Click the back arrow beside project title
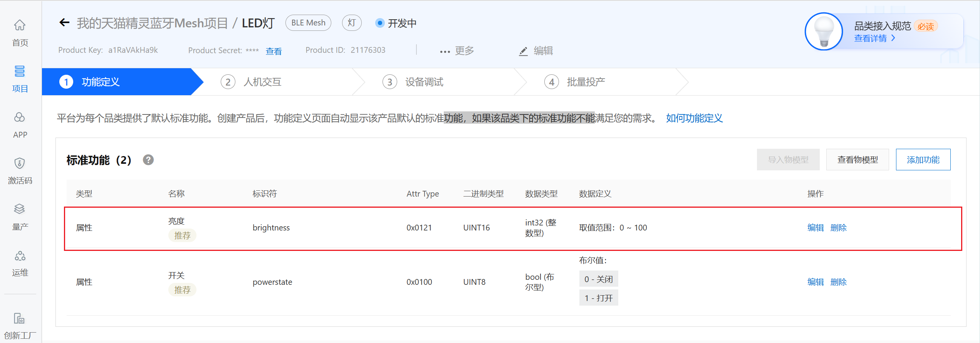980x343 pixels. 64,23
